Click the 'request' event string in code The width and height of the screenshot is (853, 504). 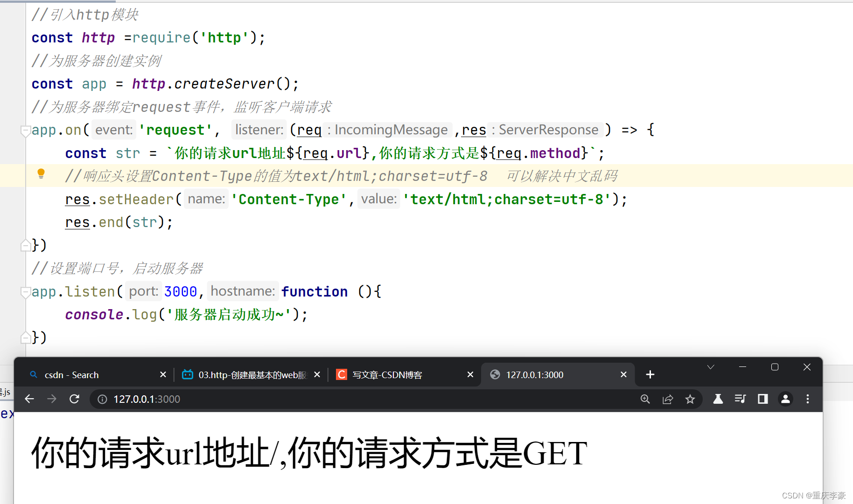(x=175, y=130)
